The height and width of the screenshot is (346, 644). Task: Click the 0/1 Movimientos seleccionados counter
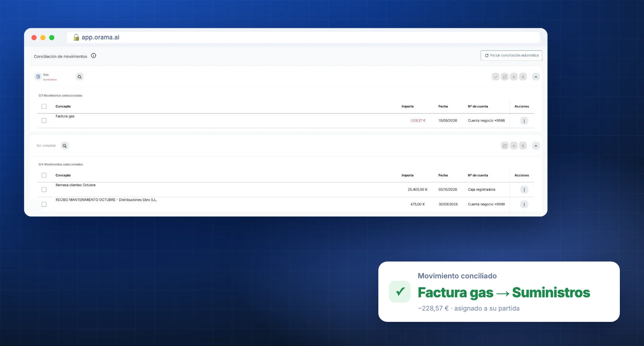pyautogui.click(x=60, y=96)
